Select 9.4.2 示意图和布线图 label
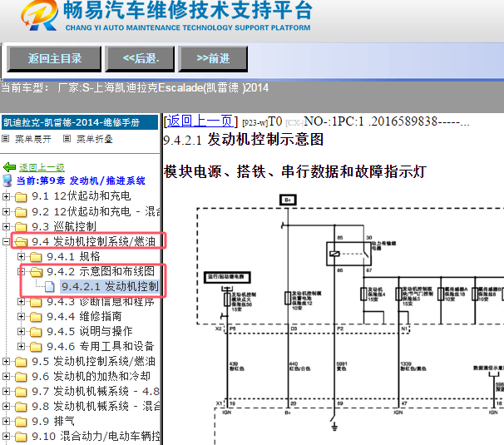Screen dimensions: 504x445 [x=101, y=272]
